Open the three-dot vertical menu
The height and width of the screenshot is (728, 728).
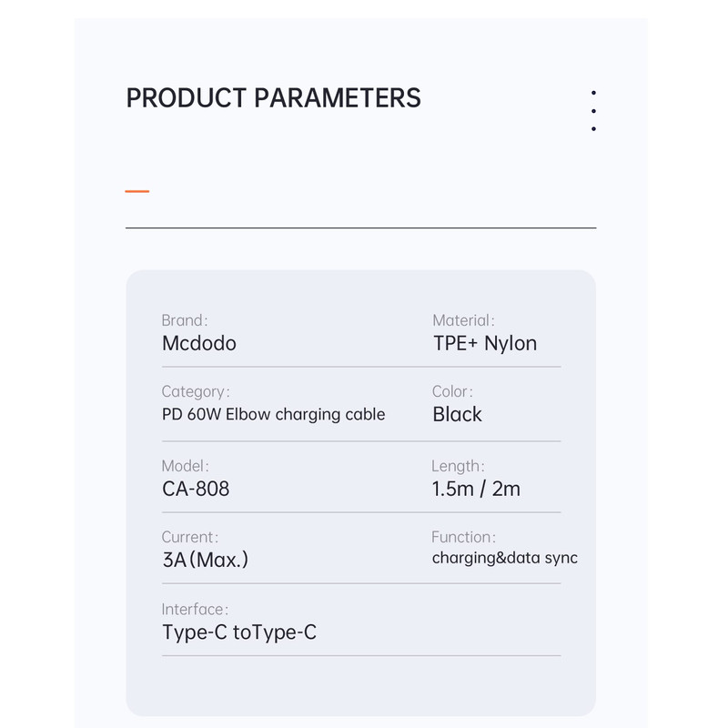pyautogui.click(x=593, y=111)
